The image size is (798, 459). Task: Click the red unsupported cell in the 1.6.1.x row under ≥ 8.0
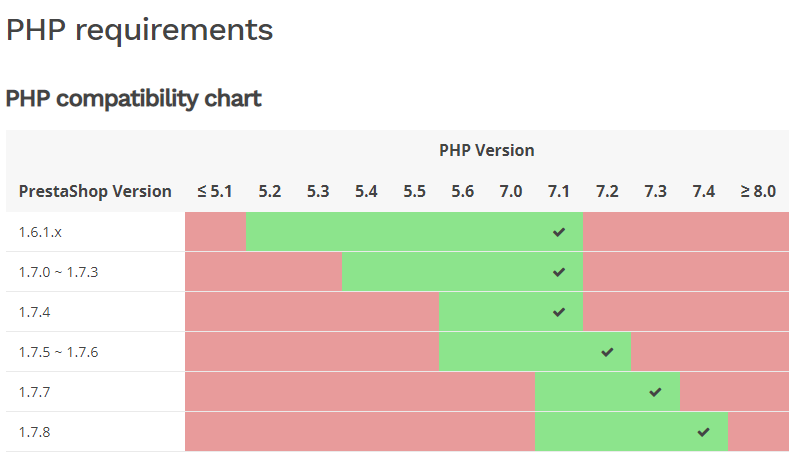coord(758,232)
